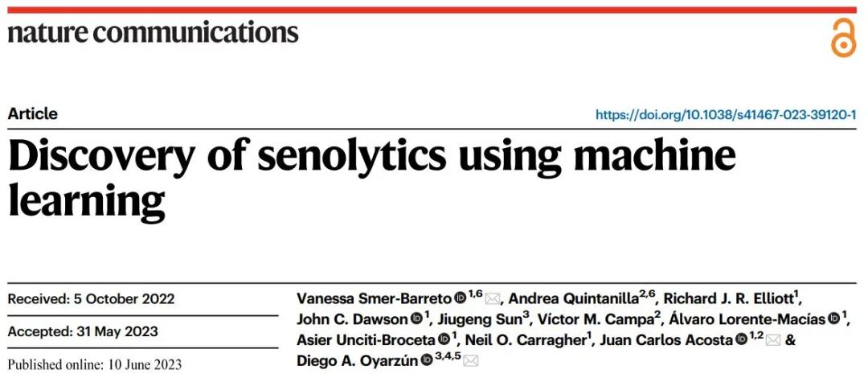This screenshot has width=868, height=374.
Task: Click the Article type label
Action: tap(33, 114)
